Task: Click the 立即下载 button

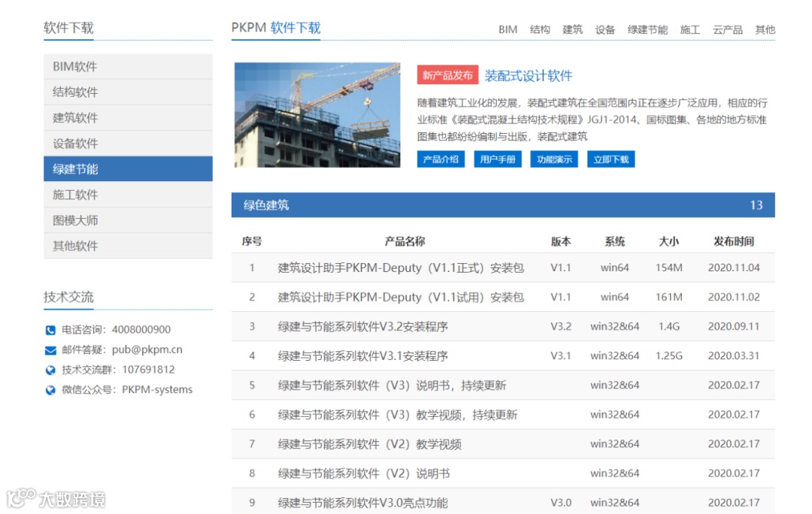Action: click(x=611, y=159)
